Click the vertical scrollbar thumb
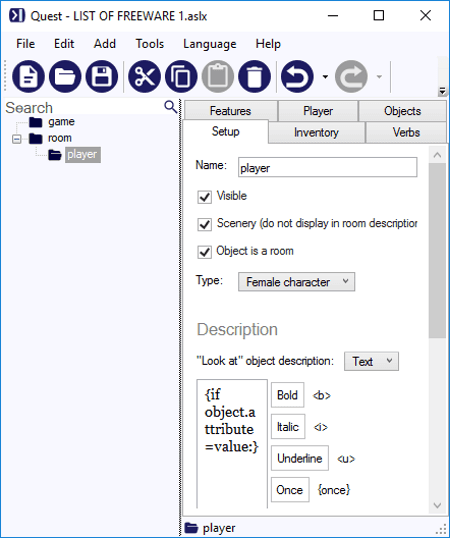450x538 pixels. point(437,250)
